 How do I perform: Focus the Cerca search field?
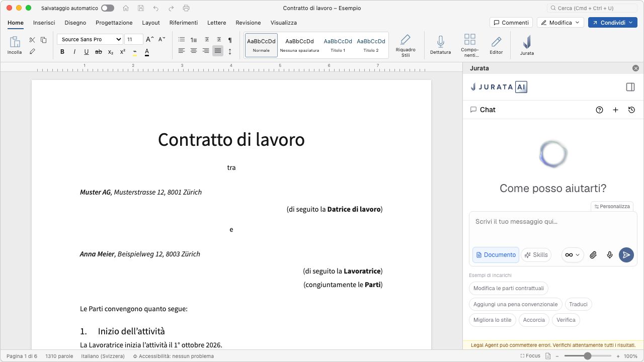point(592,8)
